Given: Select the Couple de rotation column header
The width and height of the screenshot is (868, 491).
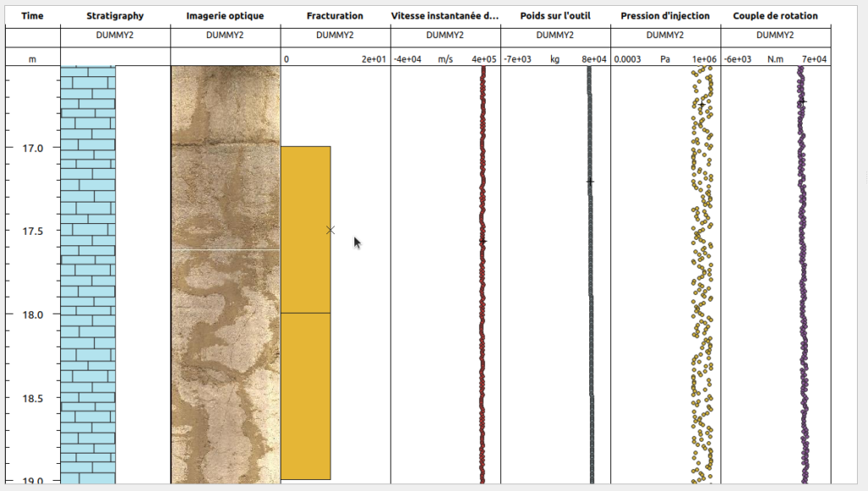Looking at the screenshot, I should coord(776,16).
